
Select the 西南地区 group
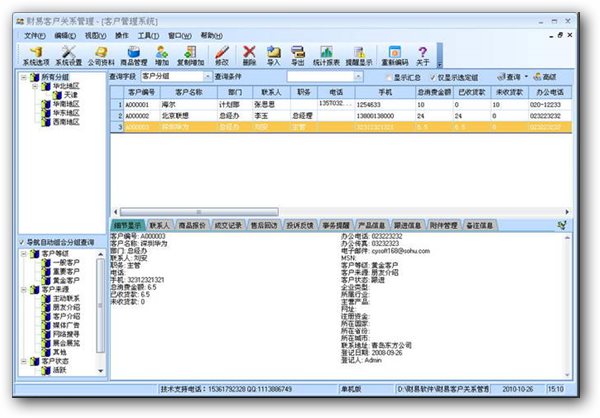click(66, 122)
